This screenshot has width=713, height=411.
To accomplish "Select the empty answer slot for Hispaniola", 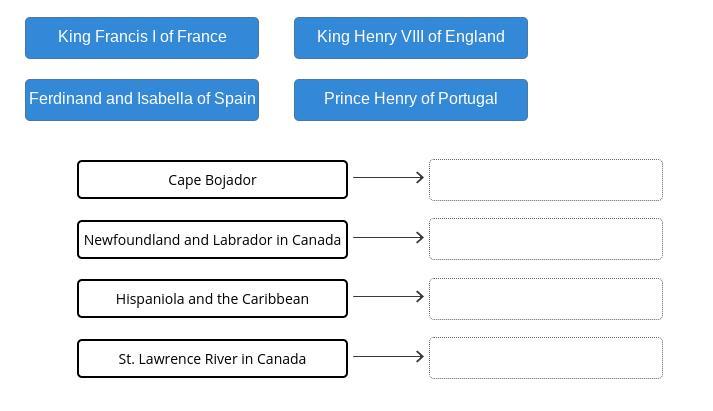I will tap(546, 299).
